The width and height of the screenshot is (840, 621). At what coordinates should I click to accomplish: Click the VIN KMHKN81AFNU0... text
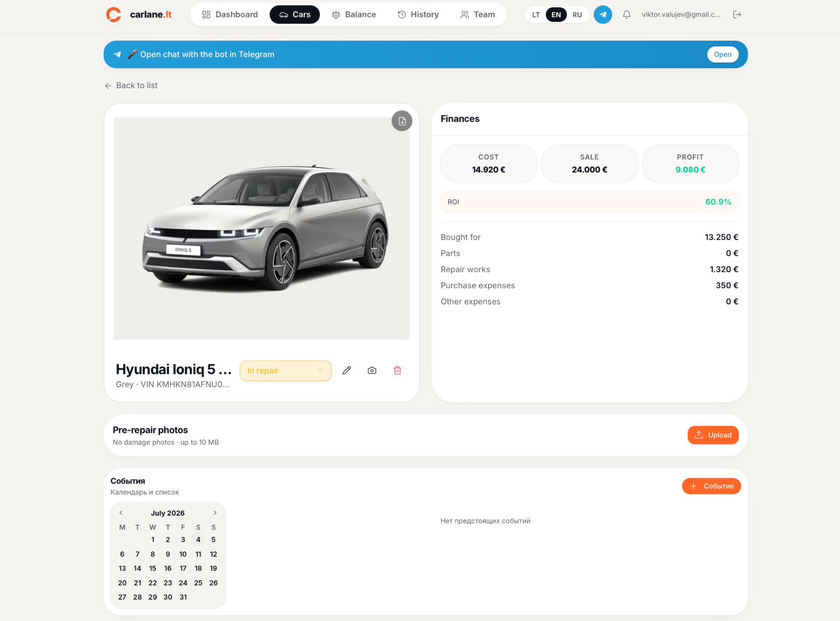tap(185, 384)
